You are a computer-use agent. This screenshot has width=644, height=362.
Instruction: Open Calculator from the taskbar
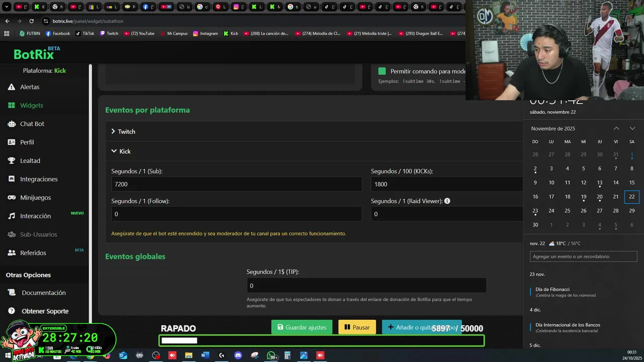point(288,355)
